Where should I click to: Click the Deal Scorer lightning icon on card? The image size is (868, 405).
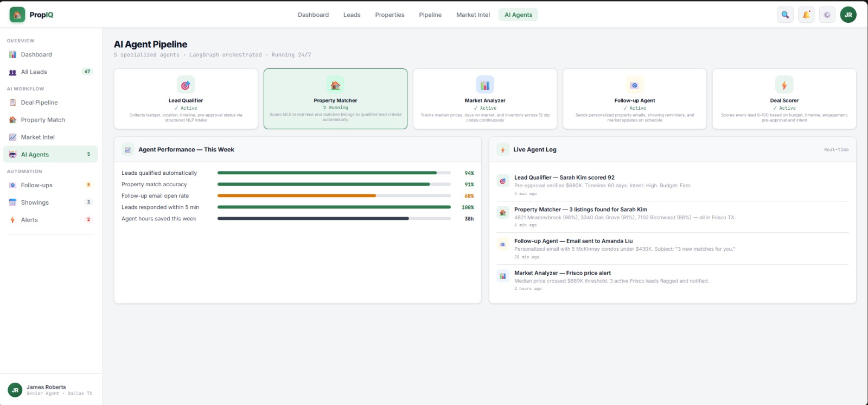pos(784,85)
